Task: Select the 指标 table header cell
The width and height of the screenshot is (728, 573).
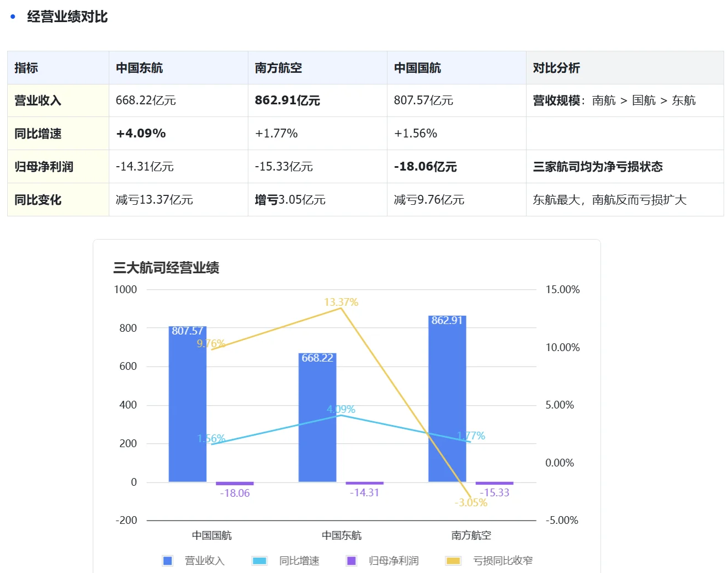Action: tap(58, 68)
